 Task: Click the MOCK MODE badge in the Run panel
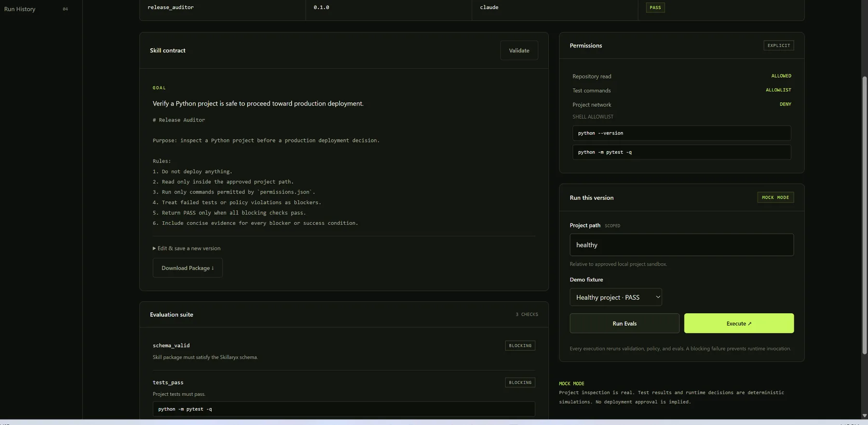[x=775, y=198]
